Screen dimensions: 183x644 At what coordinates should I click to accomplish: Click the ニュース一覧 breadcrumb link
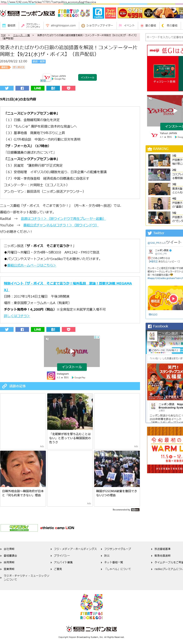pos(21,35)
